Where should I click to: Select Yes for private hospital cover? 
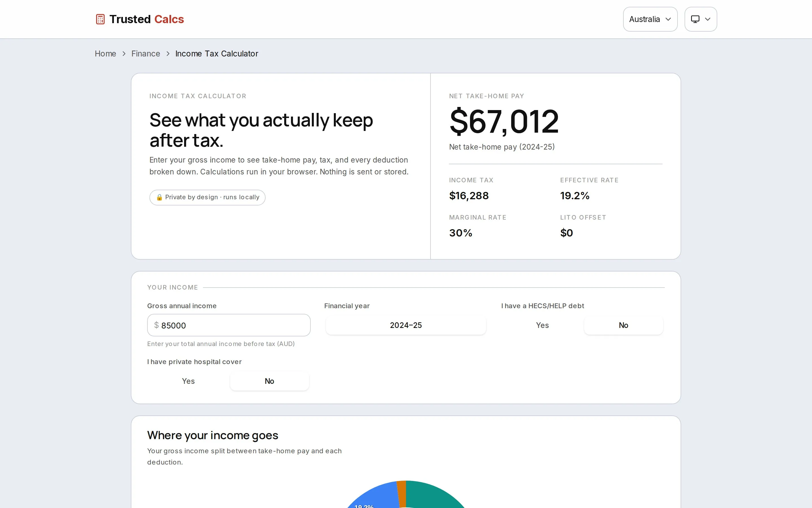point(188,381)
